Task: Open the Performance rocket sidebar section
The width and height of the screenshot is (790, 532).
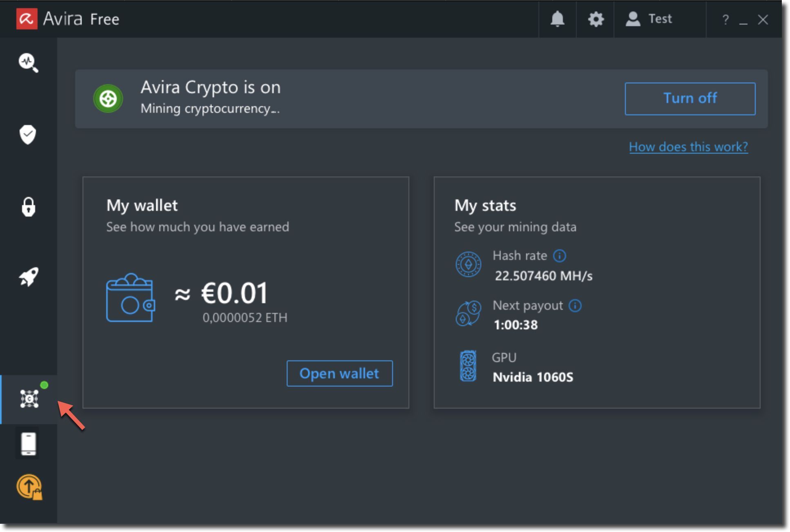Action: click(x=29, y=277)
